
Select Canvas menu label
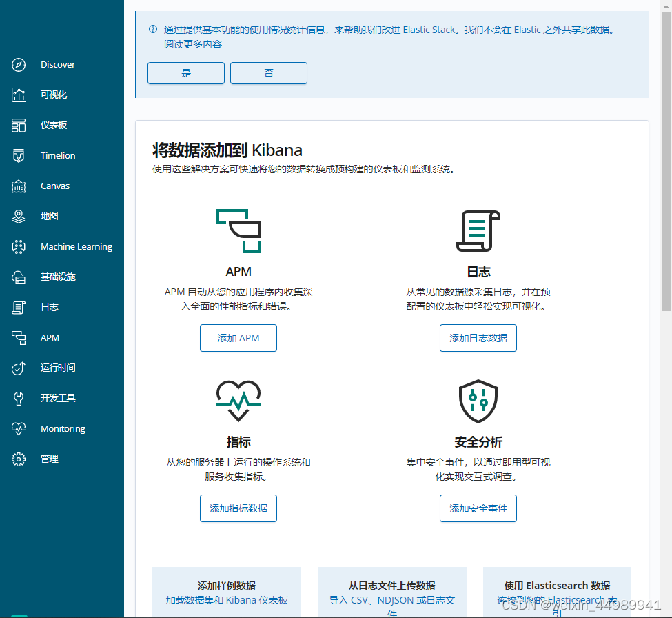pos(55,186)
